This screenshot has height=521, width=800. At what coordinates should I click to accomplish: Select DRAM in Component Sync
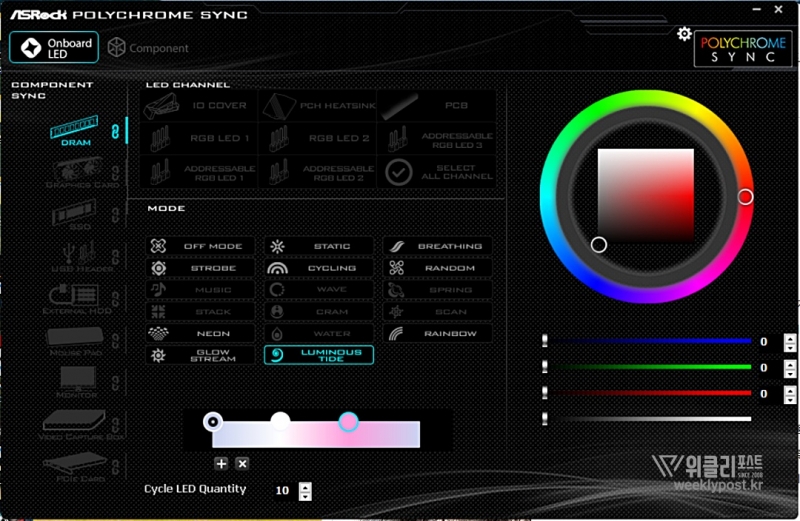click(74, 131)
